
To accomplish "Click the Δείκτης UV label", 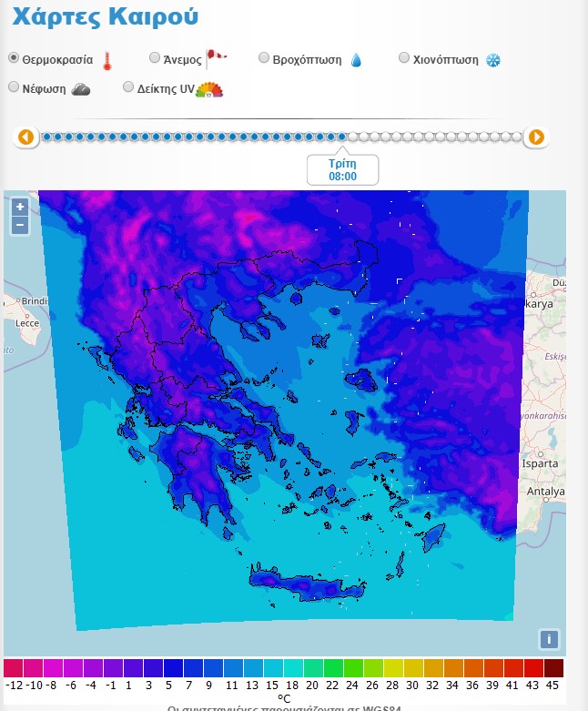I will tap(166, 89).
